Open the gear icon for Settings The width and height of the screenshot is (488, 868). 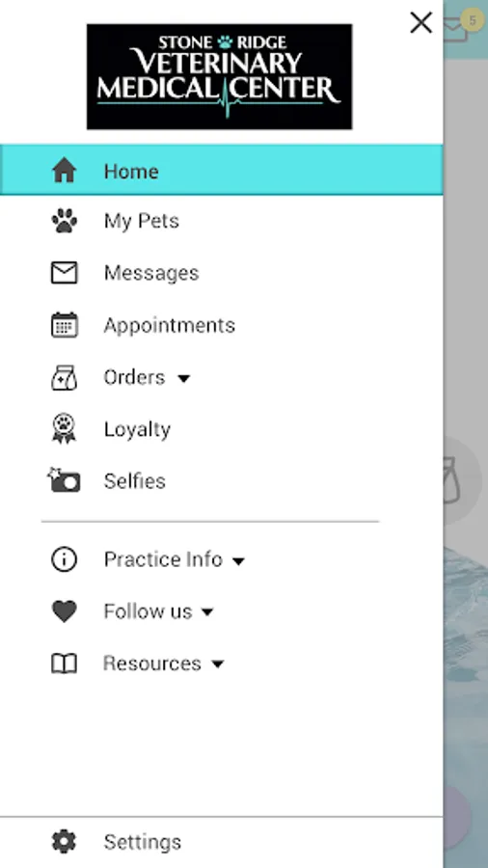65,841
